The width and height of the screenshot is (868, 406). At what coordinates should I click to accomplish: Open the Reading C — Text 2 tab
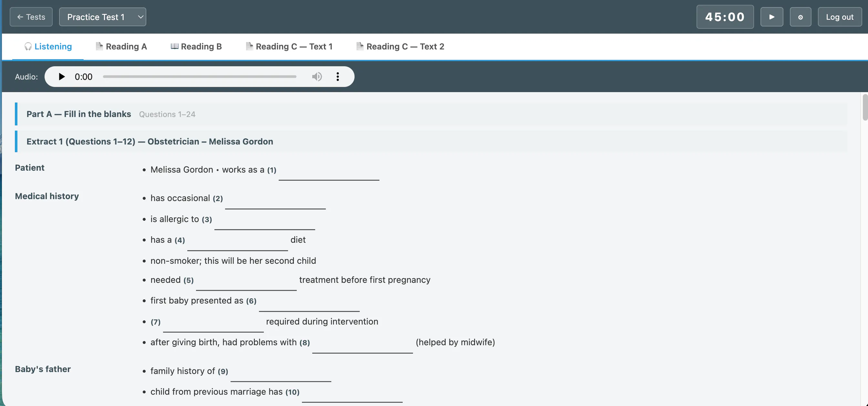400,47
